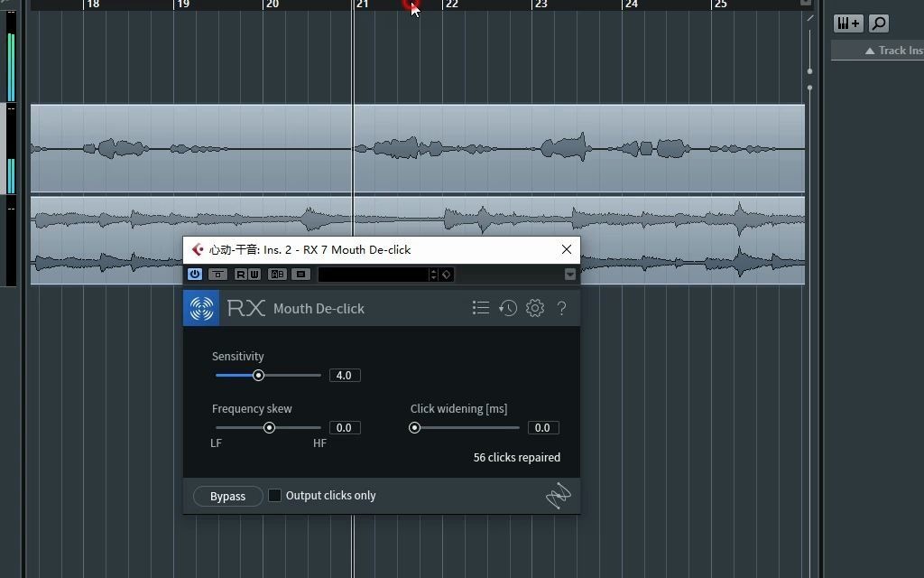Adjust the Click widening slider

(x=415, y=427)
